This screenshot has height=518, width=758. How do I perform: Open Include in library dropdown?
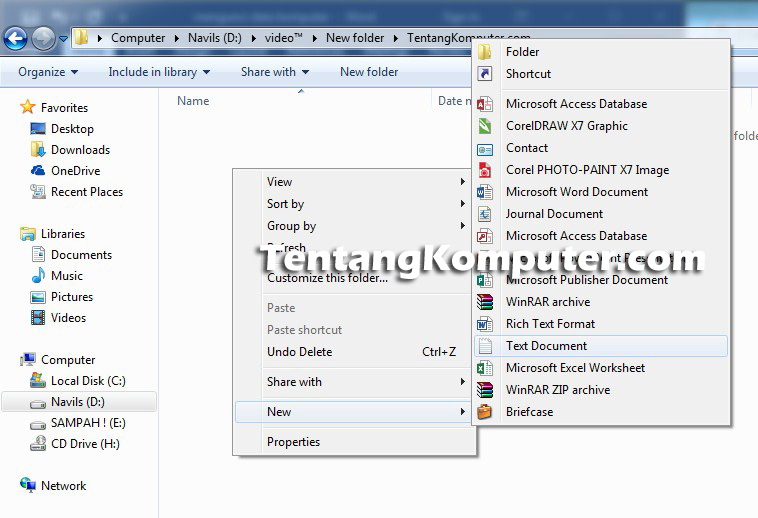point(159,72)
